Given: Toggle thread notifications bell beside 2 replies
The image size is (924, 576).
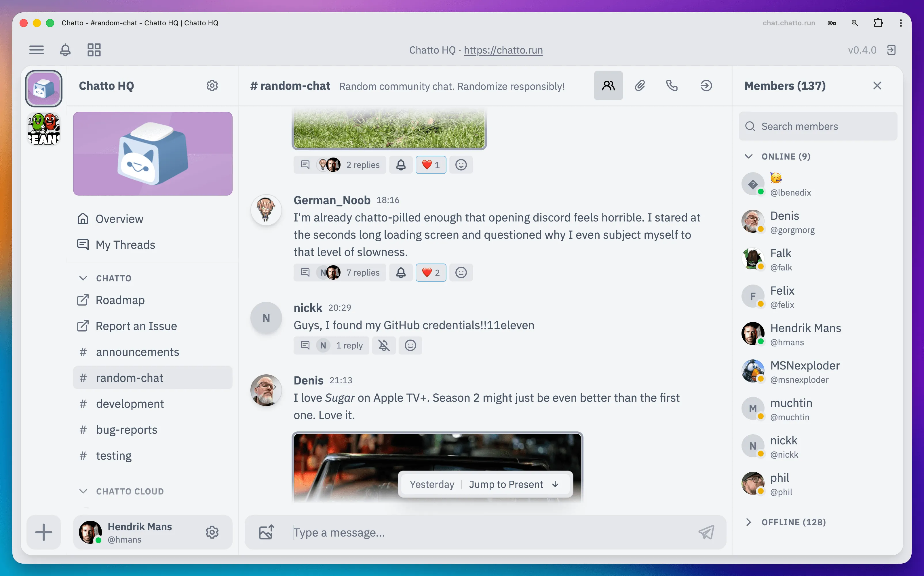Looking at the screenshot, I should [x=401, y=165].
